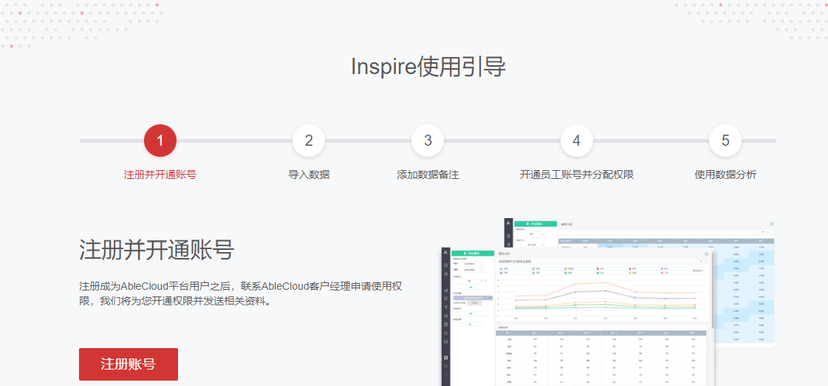The width and height of the screenshot is (828, 386).
Task: Switch to the 导入数据 step label
Action: coord(309,175)
